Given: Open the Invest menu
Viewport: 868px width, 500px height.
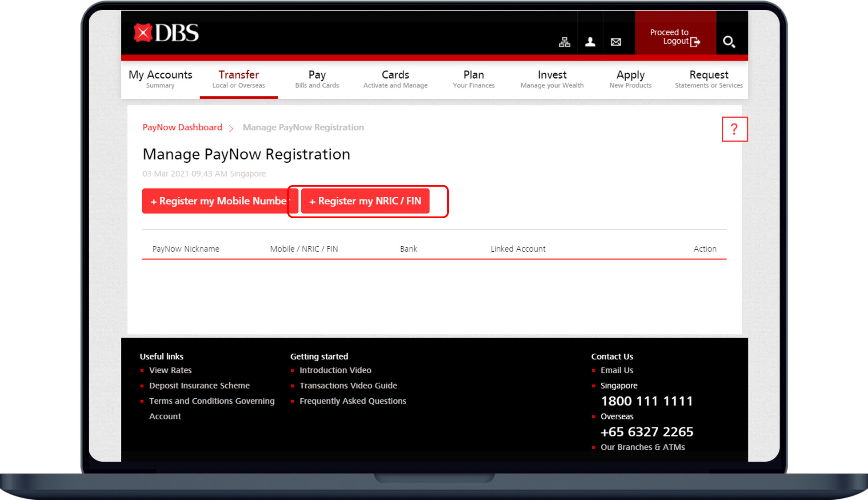Looking at the screenshot, I should (x=552, y=79).
